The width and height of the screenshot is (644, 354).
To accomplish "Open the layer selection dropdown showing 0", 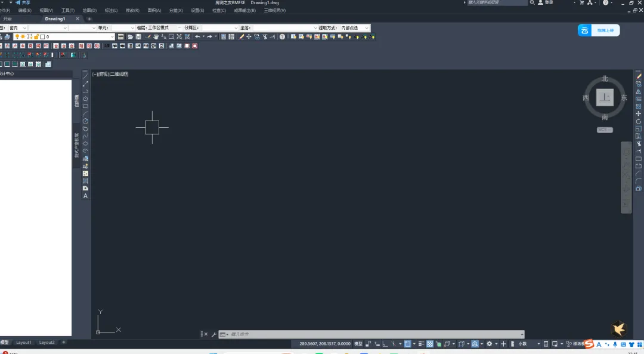I will [64, 37].
